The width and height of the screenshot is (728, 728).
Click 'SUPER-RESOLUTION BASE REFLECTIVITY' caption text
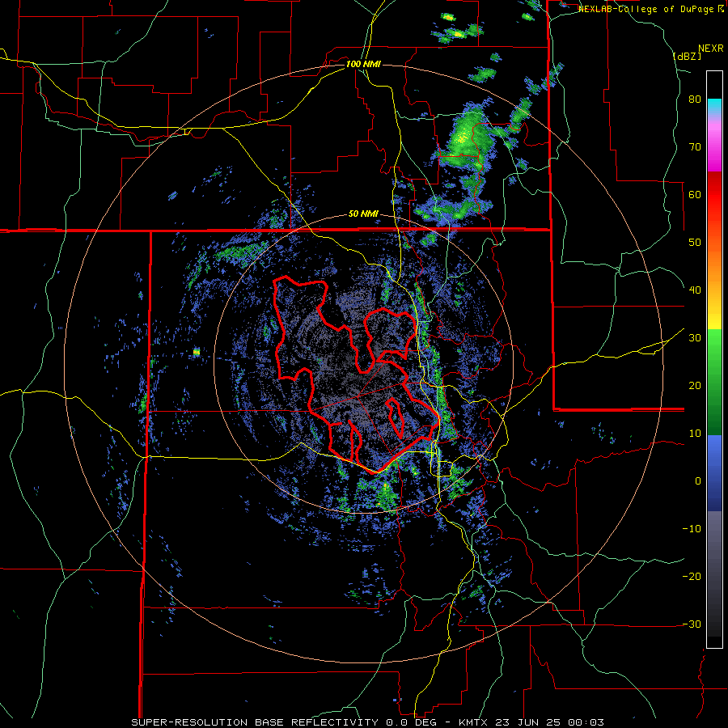click(x=254, y=722)
